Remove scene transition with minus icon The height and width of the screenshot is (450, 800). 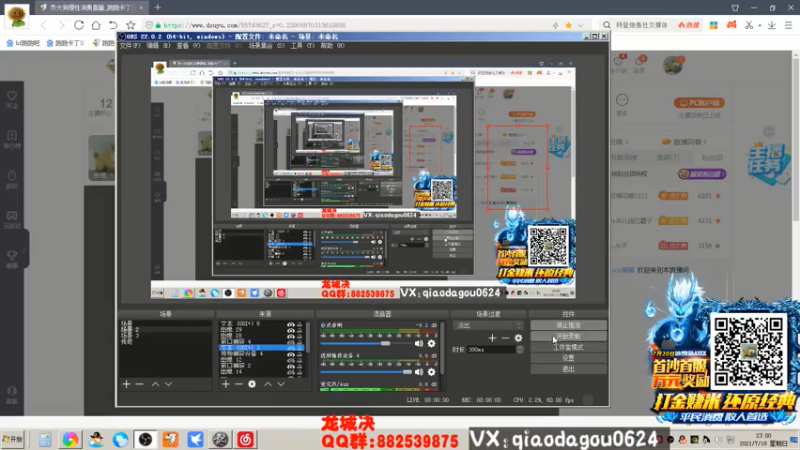[x=505, y=338]
